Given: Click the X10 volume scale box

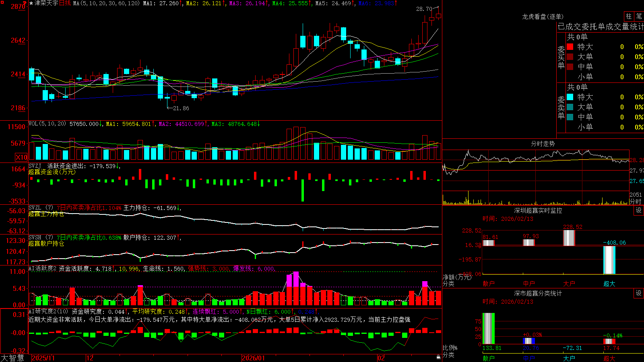Looking at the screenshot, I should pyautogui.click(x=21, y=157).
